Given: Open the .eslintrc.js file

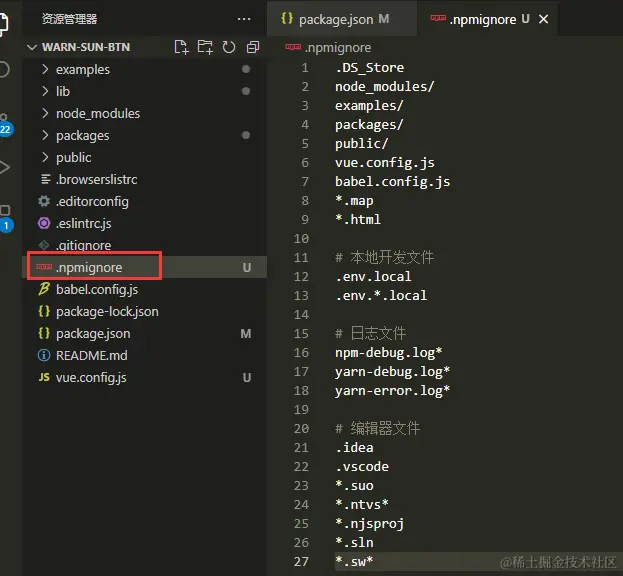Looking at the screenshot, I should [x=145, y=223].
